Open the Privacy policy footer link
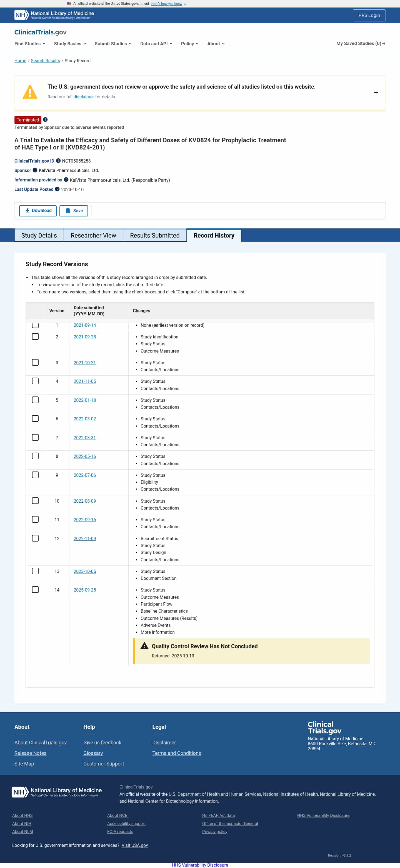Viewport: 400px width, 868px height. pyautogui.click(x=215, y=831)
